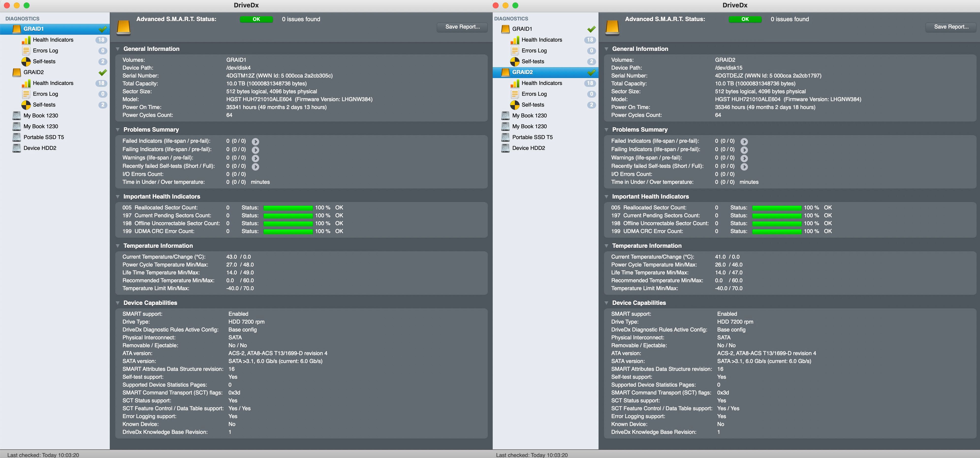Click Last checked status text in left window
The image size is (980, 458).
(43, 455)
